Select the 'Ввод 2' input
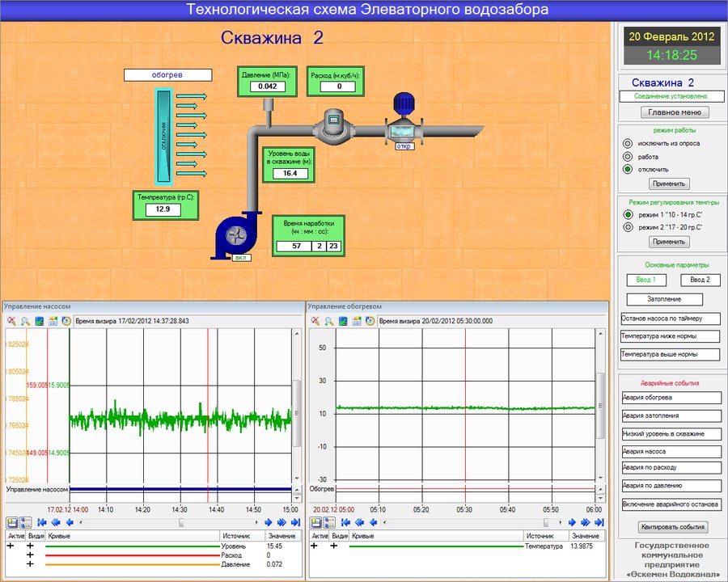The height and width of the screenshot is (582, 728). click(x=700, y=280)
